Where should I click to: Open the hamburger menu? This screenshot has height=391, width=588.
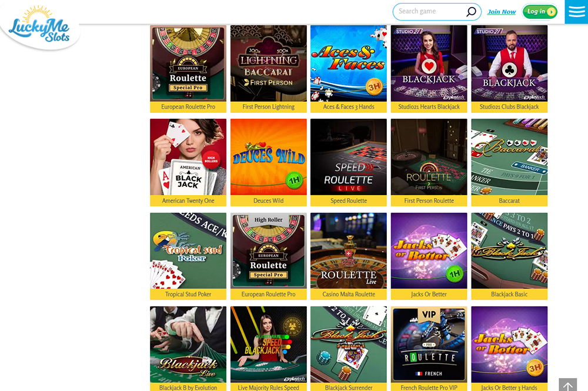[x=576, y=12]
